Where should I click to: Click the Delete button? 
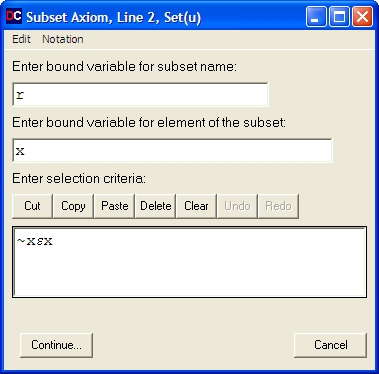click(156, 206)
